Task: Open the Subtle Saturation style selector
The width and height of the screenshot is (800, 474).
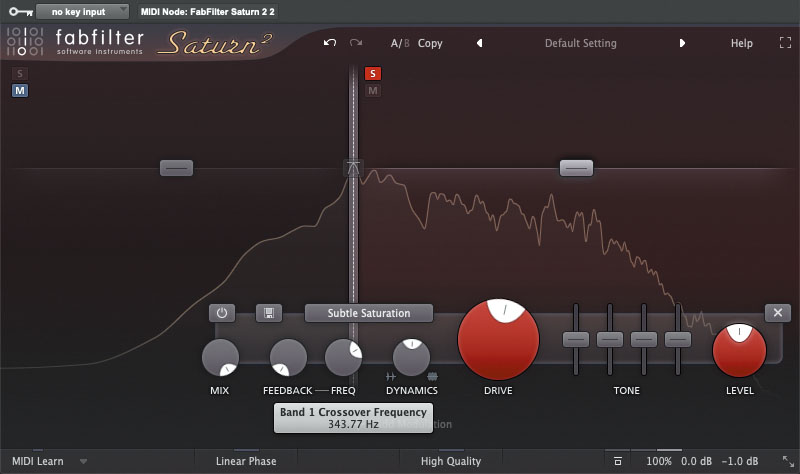Action: (369, 313)
